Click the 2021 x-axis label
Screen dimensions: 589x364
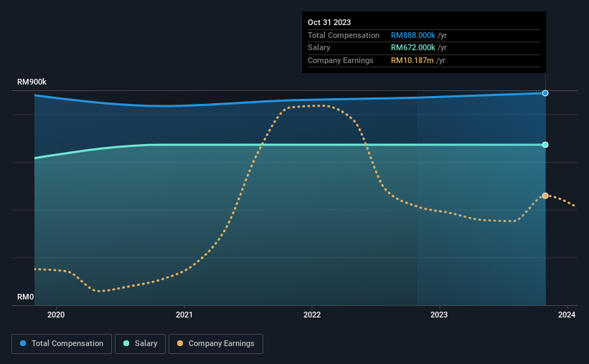coord(184,315)
